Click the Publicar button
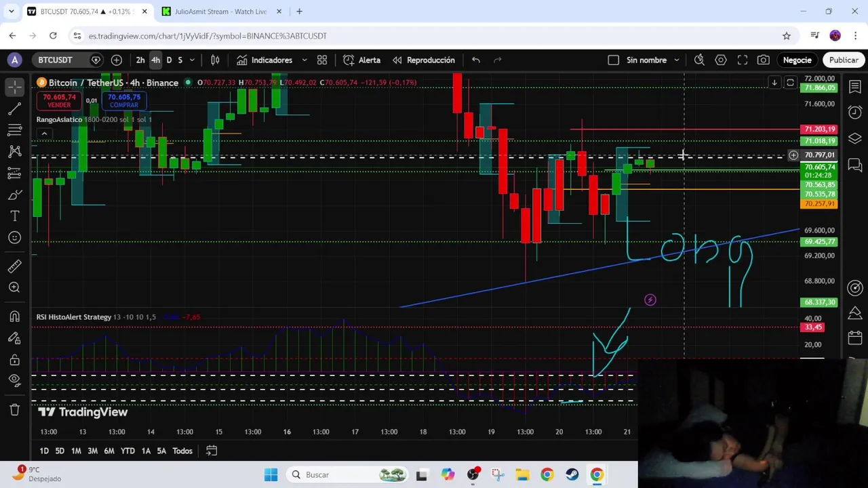 (844, 60)
